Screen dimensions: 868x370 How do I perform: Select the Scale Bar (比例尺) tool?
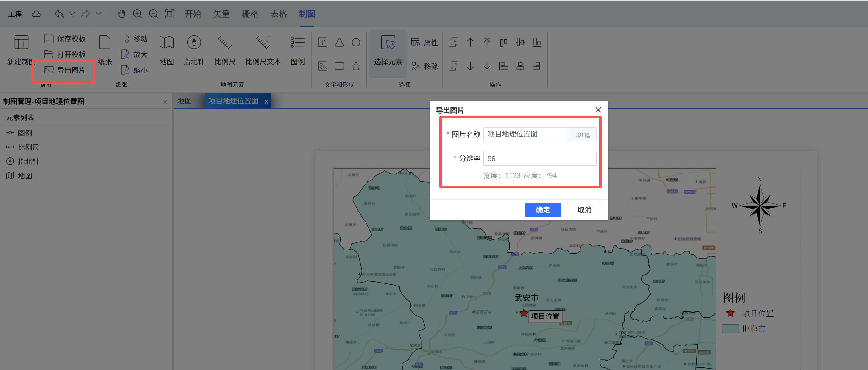pos(225,43)
